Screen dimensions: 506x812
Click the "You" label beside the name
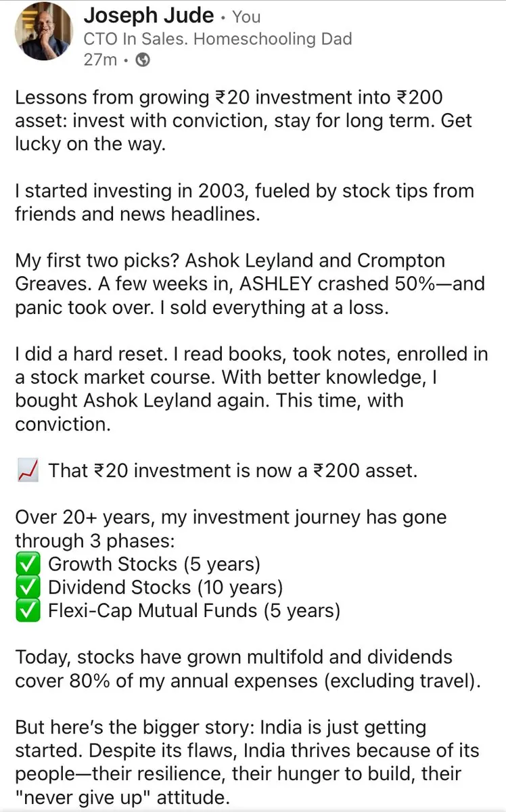(246, 17)
